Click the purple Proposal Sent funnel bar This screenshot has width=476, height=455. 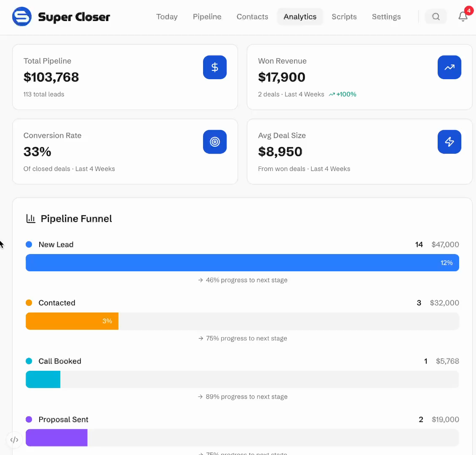(x=56, y=437)
